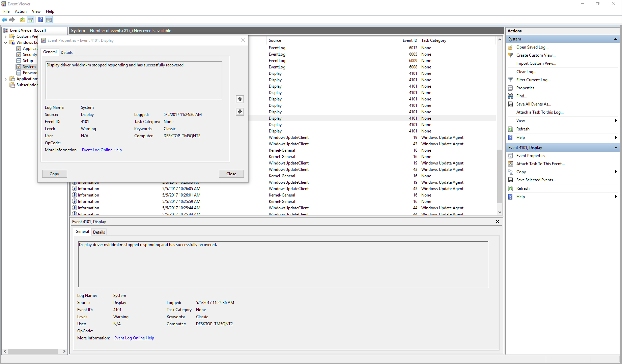
Task: Select the Copy icon under Event 4101
Action: [x=510, y=172]
